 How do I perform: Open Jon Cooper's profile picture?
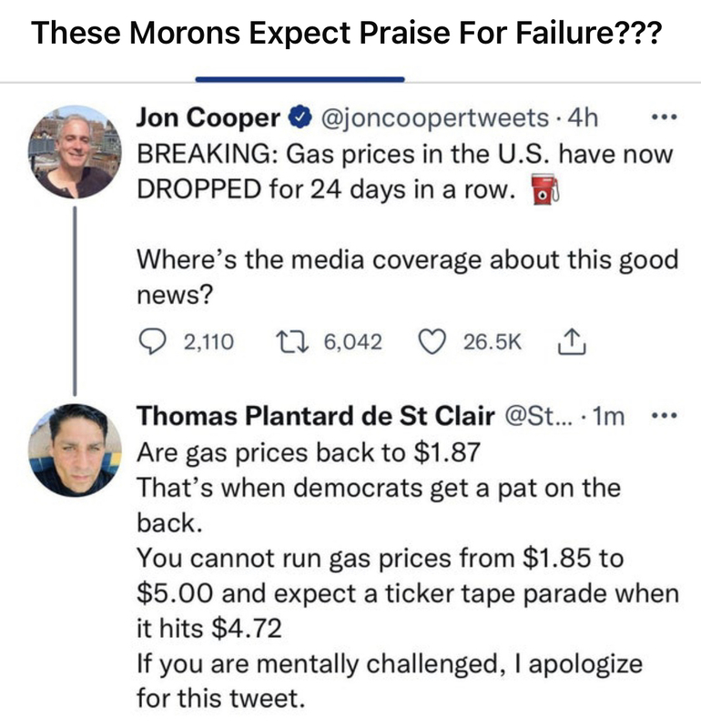point(75,151)
